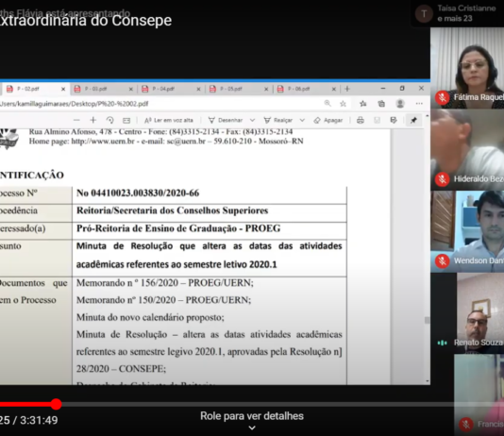Click 'Taísa Cristianne e mais 23' participants label
504x436 pixels.
466,13
